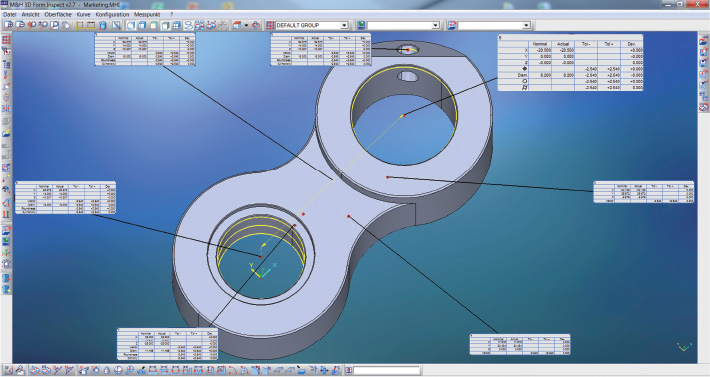The height and width of the screenshot is (377, 710).
Task: Click the red circular rotate arrows icon
Action: (256, 25)
